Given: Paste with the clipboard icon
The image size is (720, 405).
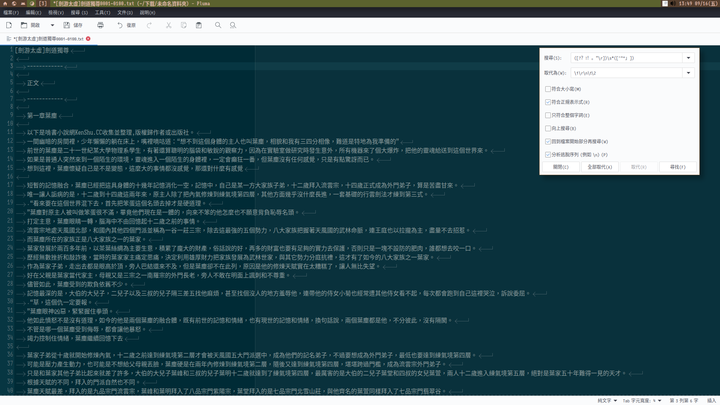Looking at the screenshot, I should pos(199,25).
